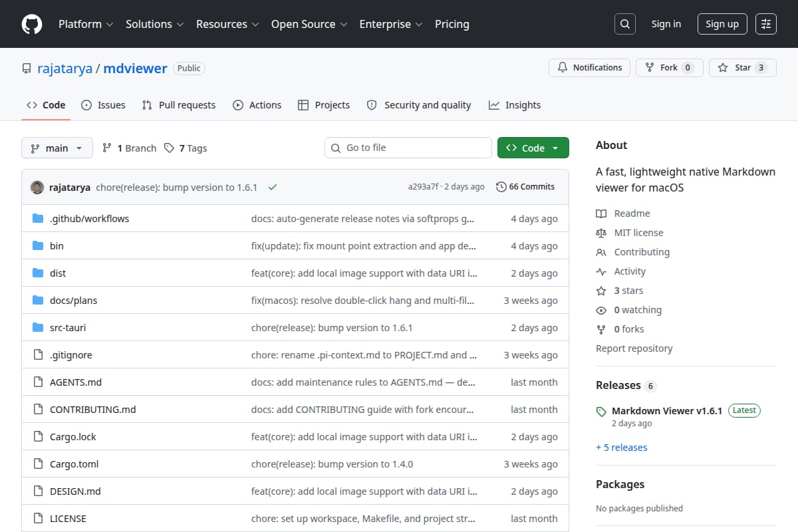Click Report repository link

(634, 348)
